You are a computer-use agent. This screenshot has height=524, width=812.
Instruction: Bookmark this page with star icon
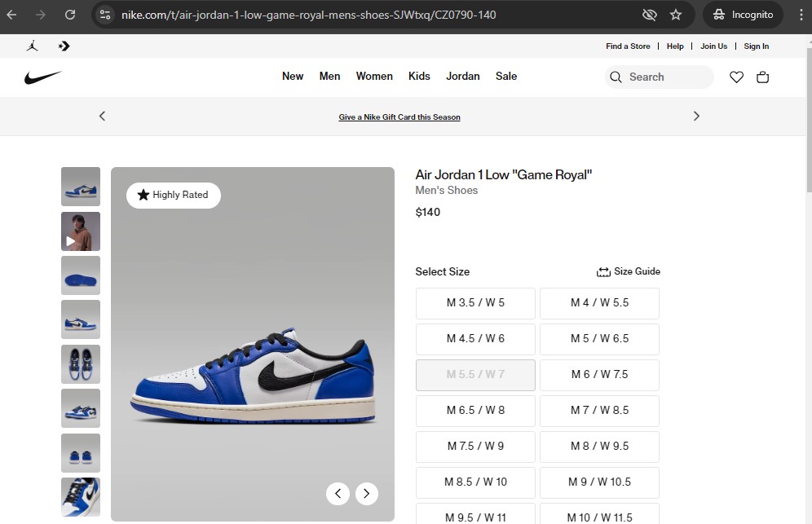(676, 15)
